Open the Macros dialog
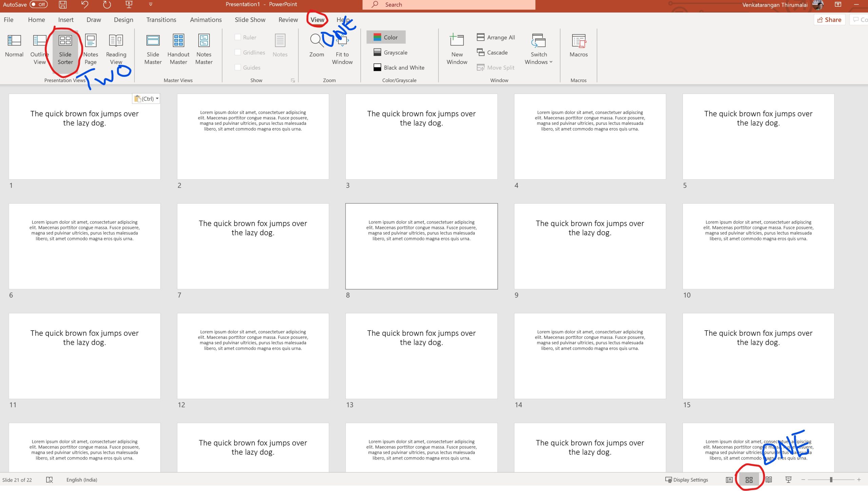868x491 pixels. pyautogui.click(x=578, y=48)
